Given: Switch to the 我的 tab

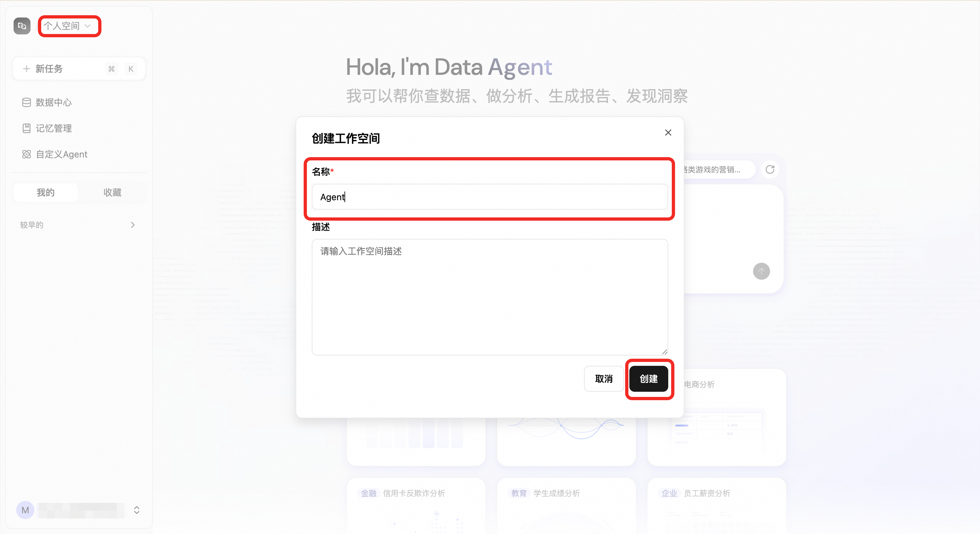Looking at the screenshot, I should (46, 192).
